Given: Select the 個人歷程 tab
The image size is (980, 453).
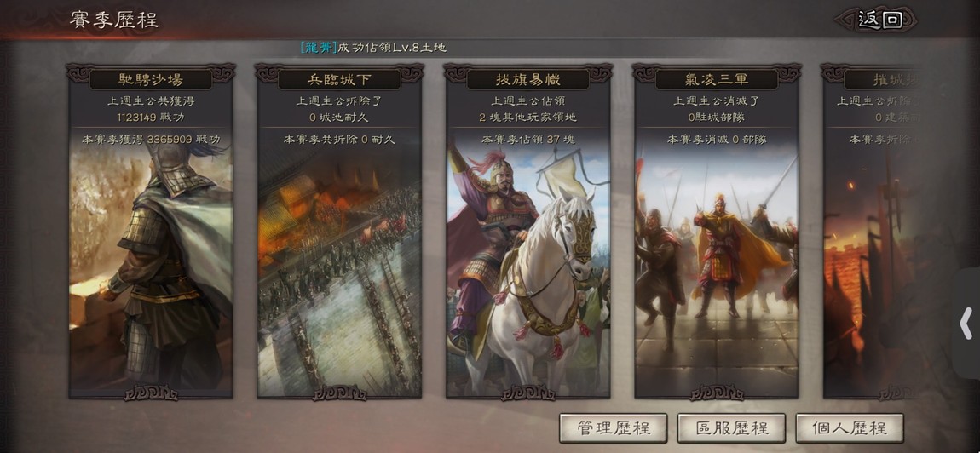Looking at the screenshot, I should (850, 428).
